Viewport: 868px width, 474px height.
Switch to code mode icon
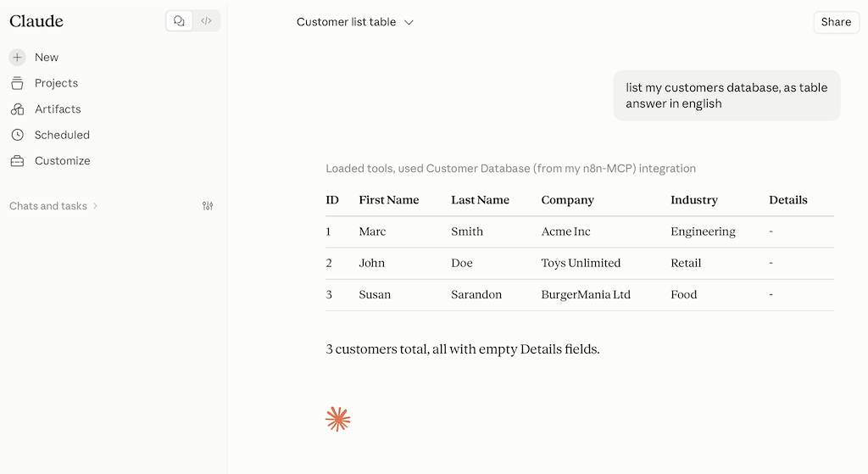click(x=206, y=21)
